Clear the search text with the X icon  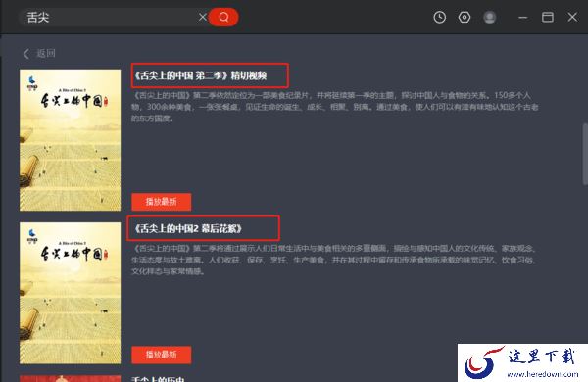(x=203, y=17)
